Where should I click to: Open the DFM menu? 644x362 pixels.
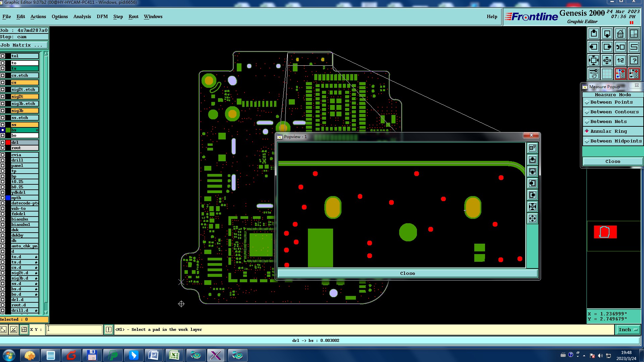102,16
